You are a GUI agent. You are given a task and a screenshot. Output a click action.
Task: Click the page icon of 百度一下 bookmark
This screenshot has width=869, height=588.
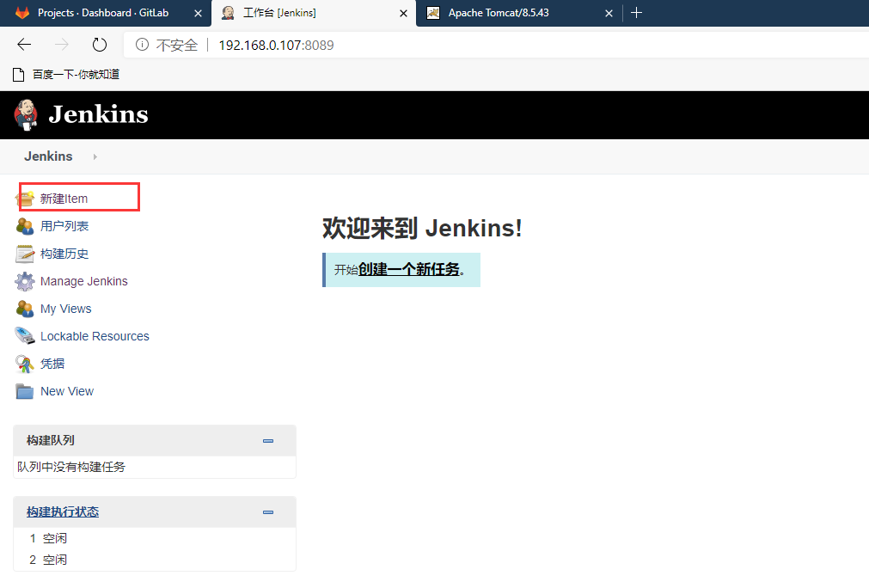click(18, 75)
